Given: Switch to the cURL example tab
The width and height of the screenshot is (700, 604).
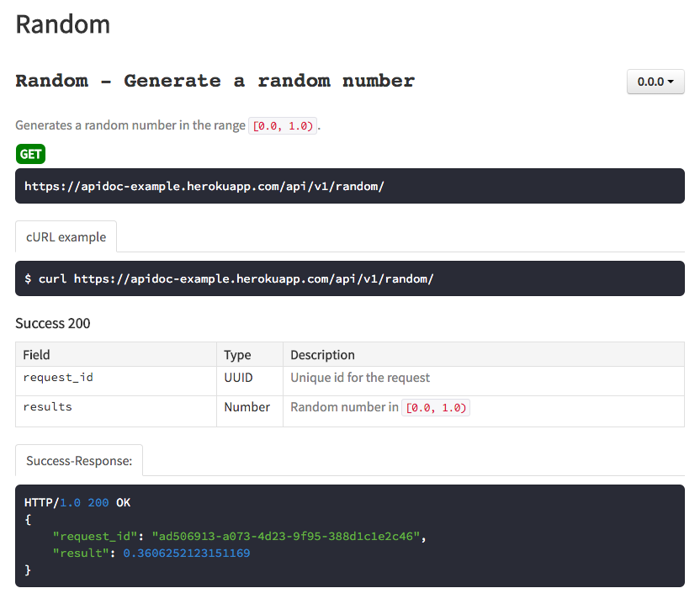Looking at the screenshot, I should click(x=66, y=236).
